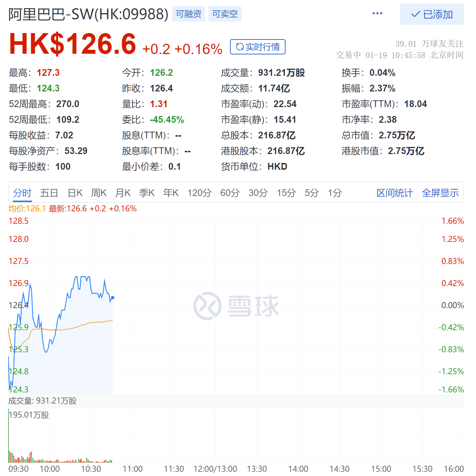The width and height of the screenshot is (476, 476).
Task: Click the 换手 value 0.04%
Action: (x=382, y=73)
